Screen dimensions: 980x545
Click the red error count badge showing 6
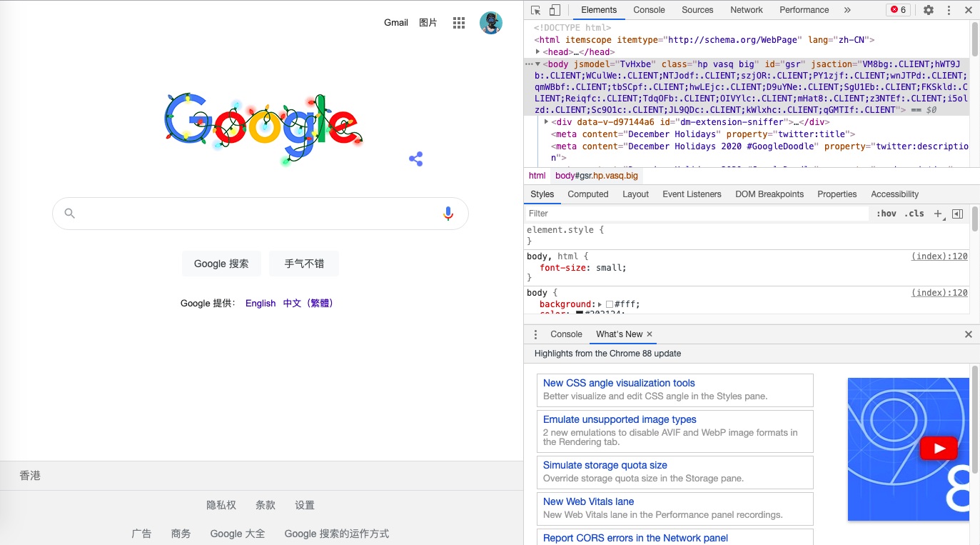click(x=898, y=9)
